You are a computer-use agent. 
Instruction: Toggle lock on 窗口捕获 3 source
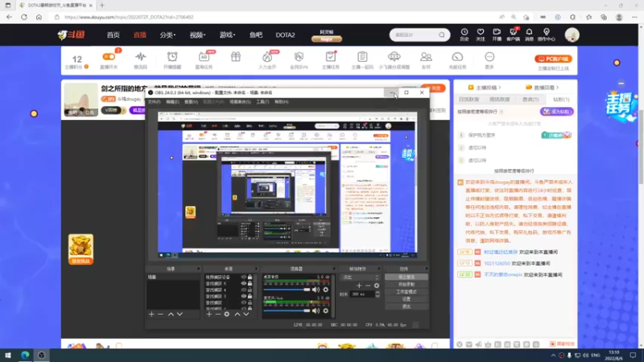pos(250,296)
